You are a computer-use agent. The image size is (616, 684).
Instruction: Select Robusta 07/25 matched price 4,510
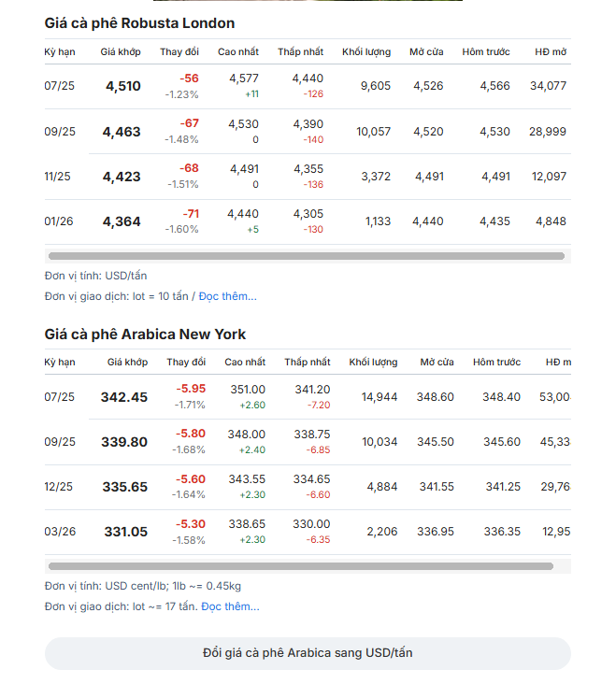click(123, 86)
